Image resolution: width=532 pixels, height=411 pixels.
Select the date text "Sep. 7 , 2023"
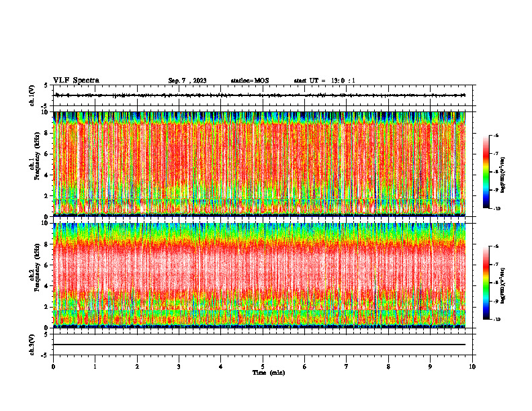187,81
